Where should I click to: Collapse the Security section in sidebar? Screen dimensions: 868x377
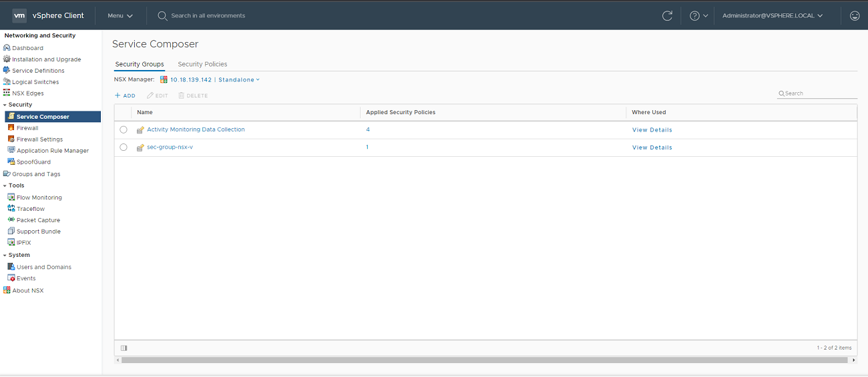pyautogui.click(x=5, y=105)
